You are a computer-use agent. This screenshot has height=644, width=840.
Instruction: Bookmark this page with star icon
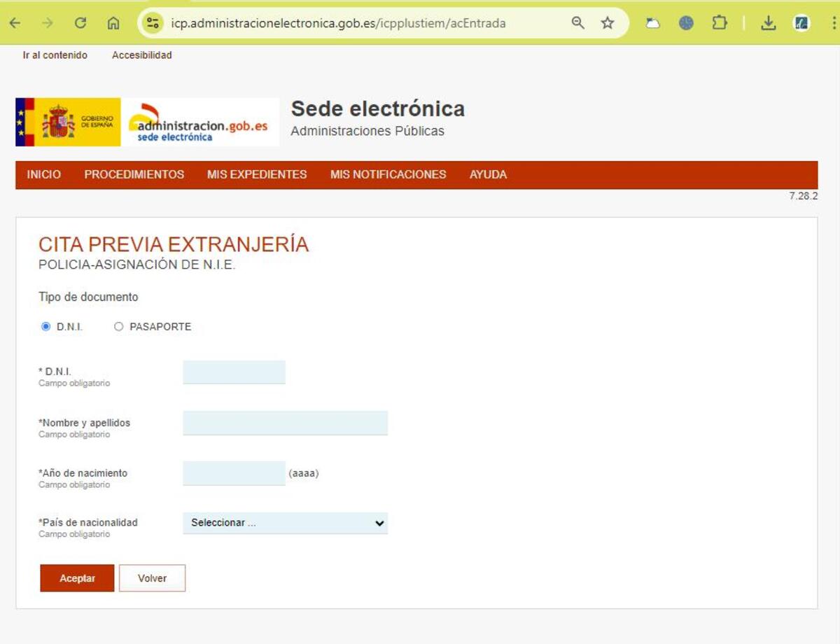[608, 23]
